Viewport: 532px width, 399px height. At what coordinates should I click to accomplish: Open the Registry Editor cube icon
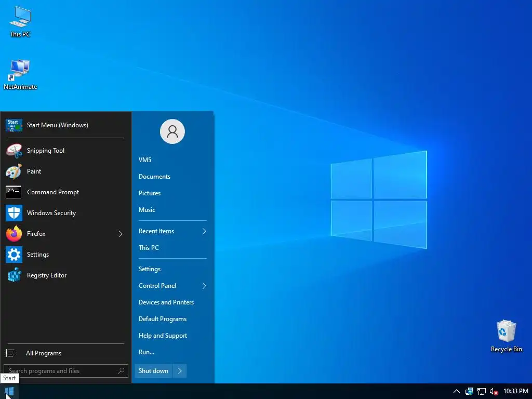14,275
